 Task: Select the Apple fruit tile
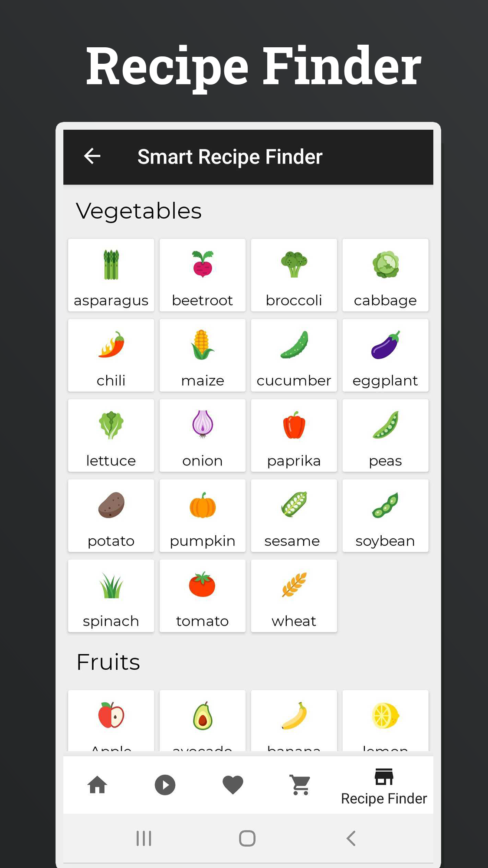tap(111, 720)
